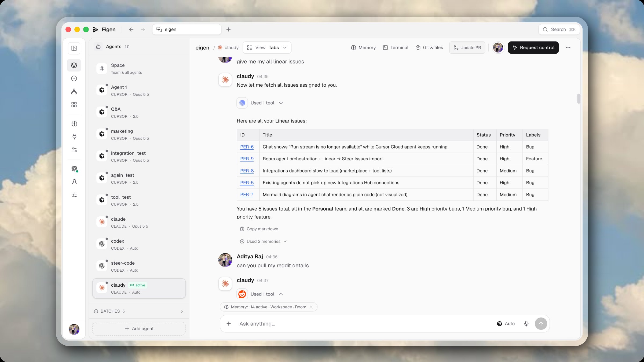Screen dimensions: 644x362
Task: Select the marketing agent
Action: coord(139,134)
